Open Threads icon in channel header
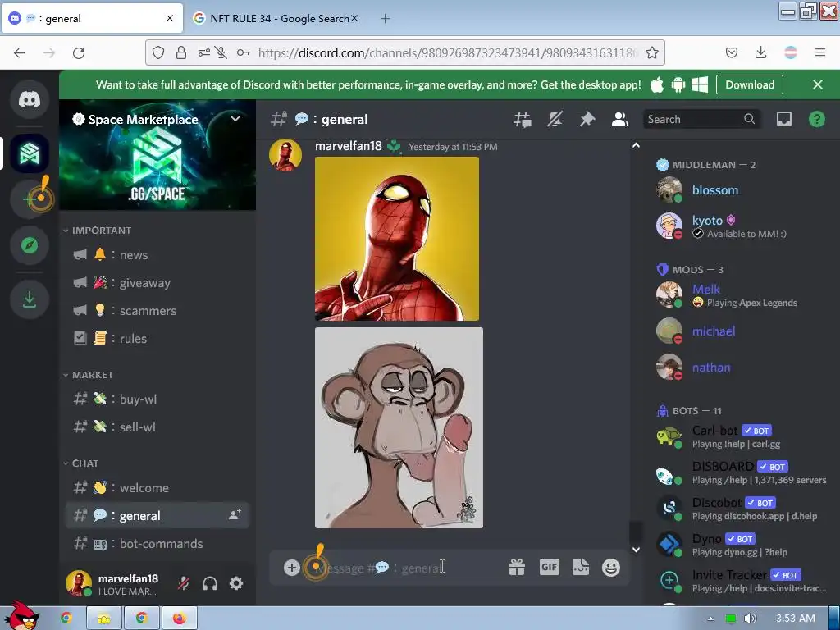The height and width of the screenshot is (630, 840). (523, 119)
